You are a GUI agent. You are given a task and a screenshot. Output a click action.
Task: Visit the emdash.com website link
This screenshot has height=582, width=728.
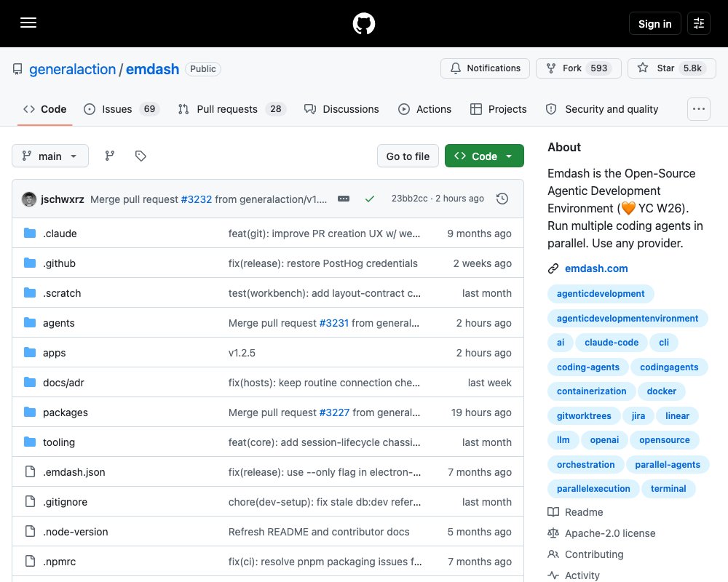click(x=596, y=268)
